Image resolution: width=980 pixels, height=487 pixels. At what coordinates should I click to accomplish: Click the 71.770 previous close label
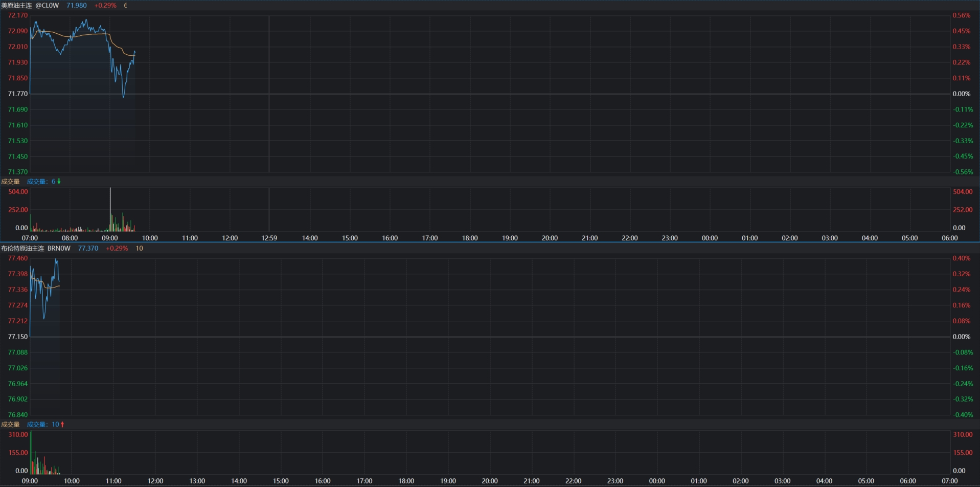click(18, 94)
